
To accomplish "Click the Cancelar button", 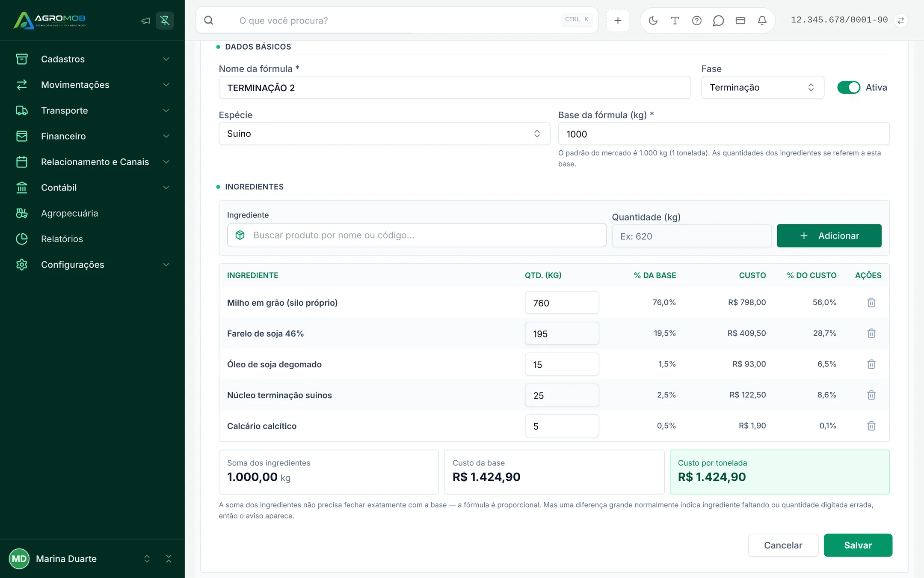I will [x=783, y=545].
